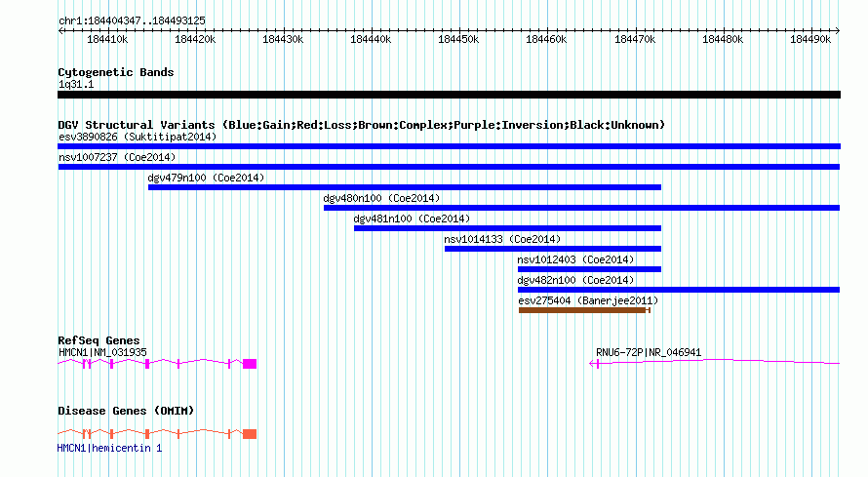The image size is (868, 477).
Task: Click the nsv1014133 (Coe2014) label
Action: (502, 239)
